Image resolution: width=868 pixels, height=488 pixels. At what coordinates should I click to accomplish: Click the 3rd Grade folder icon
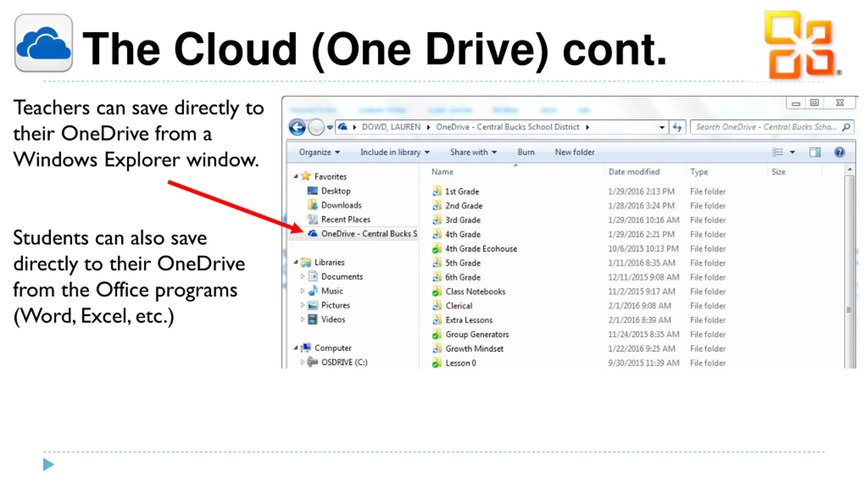437,220
